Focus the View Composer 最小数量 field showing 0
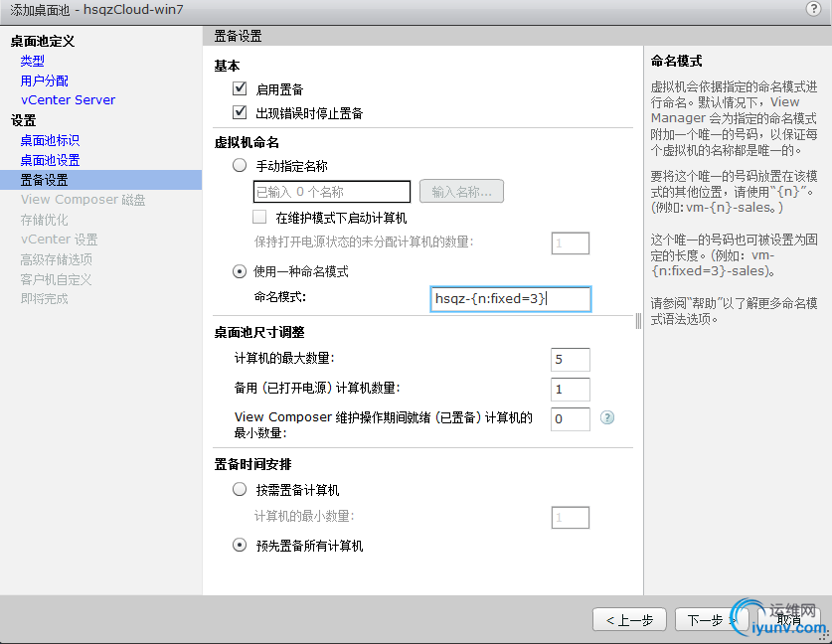This screenshot has width=832, height=644. [x=571, y=419]
